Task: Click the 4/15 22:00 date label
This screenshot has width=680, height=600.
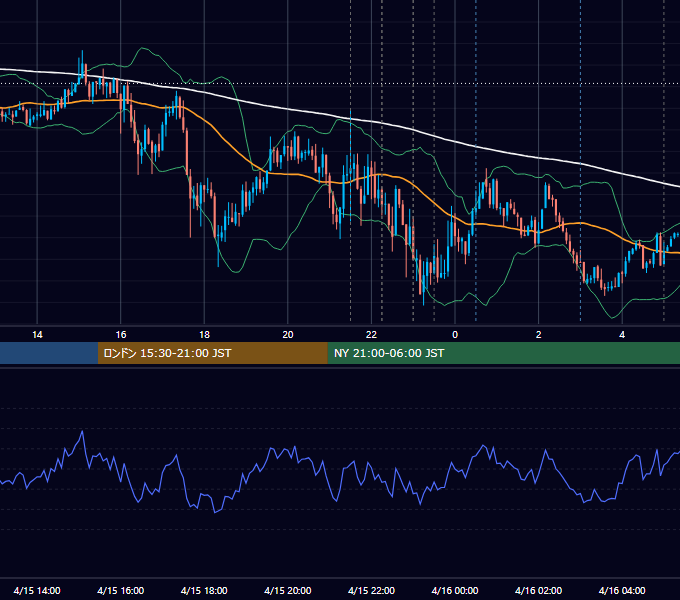Action: pyautogui.click(x=371, y=590)
